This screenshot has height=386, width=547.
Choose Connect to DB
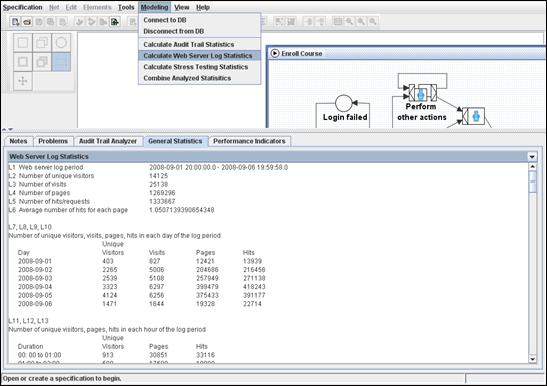click(x=200, y=20)
